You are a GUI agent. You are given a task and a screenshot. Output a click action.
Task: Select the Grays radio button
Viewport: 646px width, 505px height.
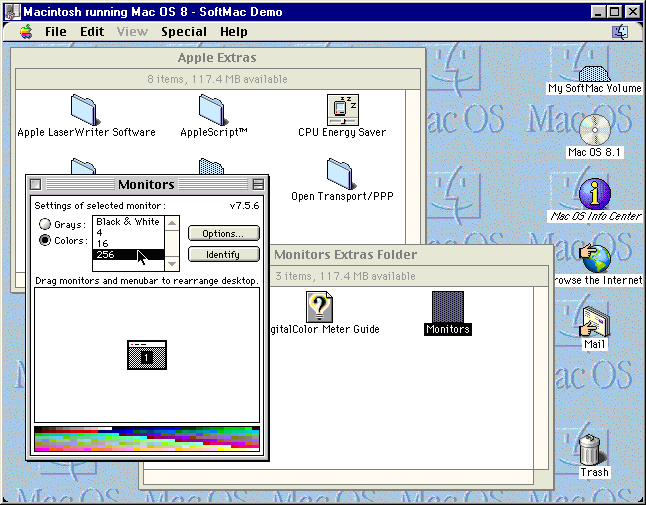coord(44,224)
